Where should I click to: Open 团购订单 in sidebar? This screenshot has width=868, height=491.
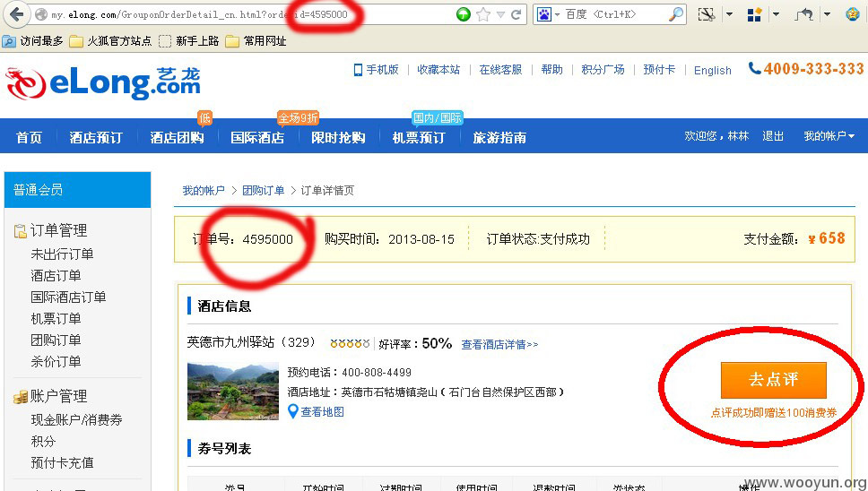(56, 340)
